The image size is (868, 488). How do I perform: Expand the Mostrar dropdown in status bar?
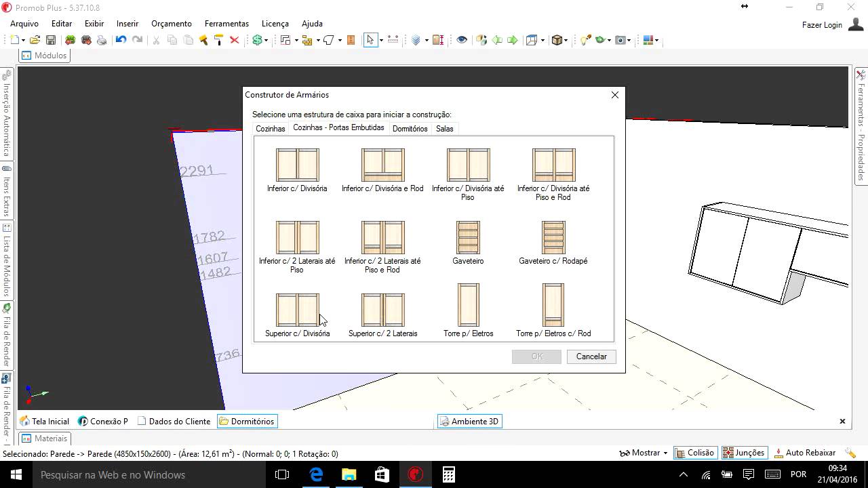[x=665, y=453]
